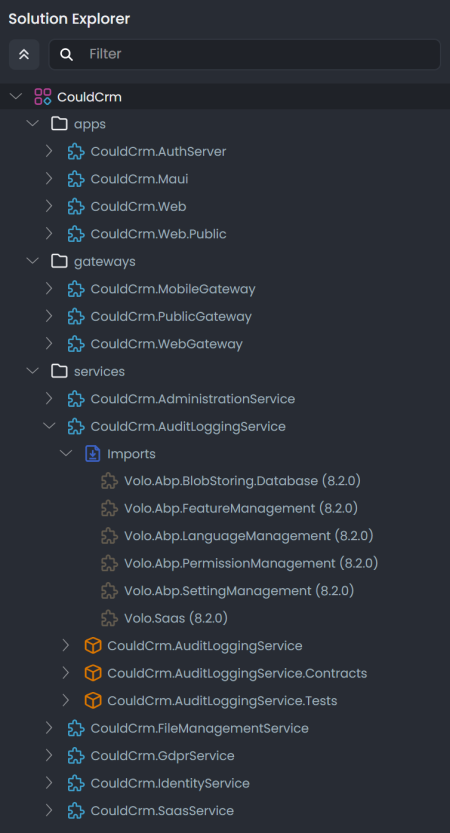Select Volo.Abp.BlobStoring.Database import item

[242, 481]
